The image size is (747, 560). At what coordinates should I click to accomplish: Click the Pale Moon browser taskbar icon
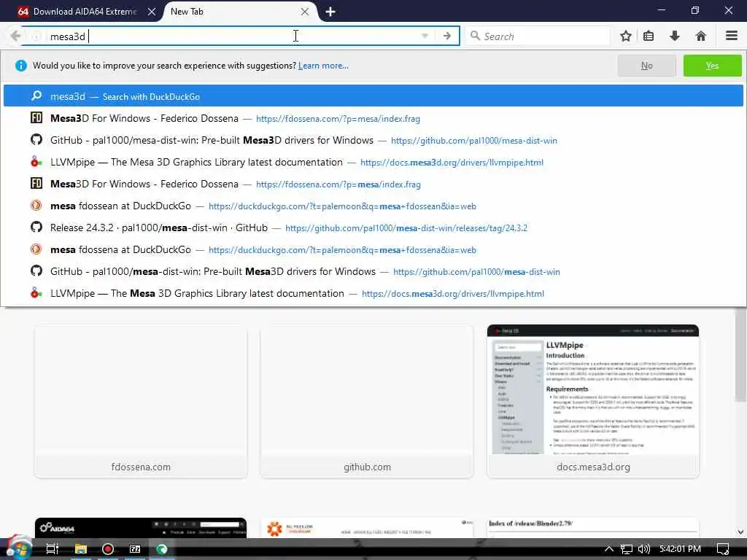click(x=162, y=549)
